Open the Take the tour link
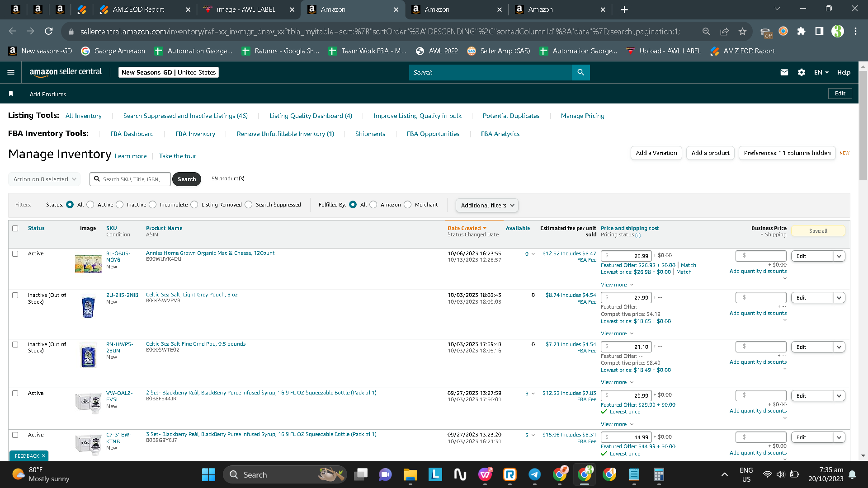This screenshot has width=868, height=488. coord(178,156)
